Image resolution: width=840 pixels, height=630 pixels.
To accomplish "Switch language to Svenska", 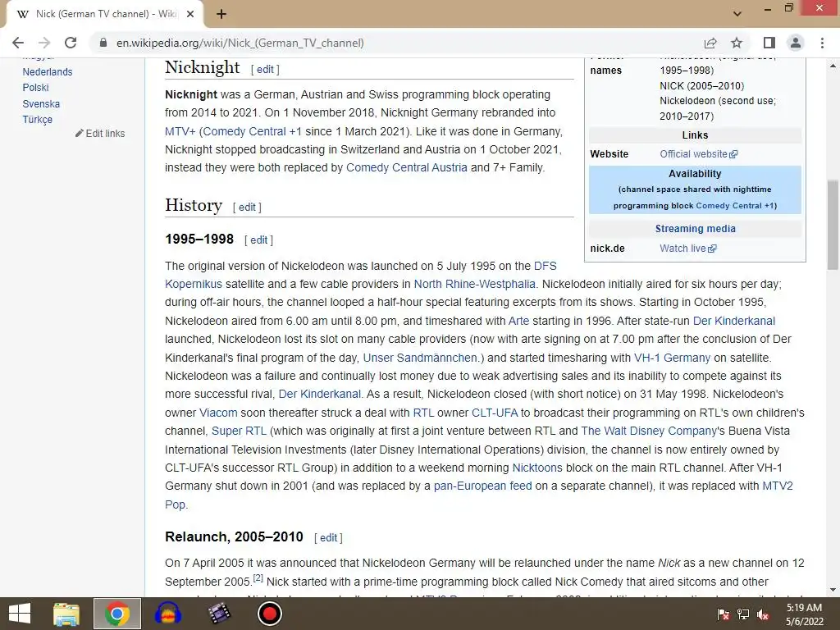I will point(41,104).
